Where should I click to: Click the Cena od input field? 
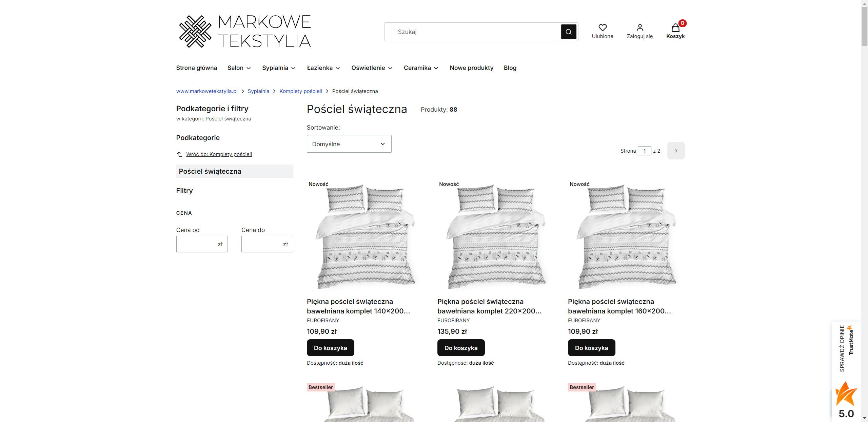(x=202, y=244)
